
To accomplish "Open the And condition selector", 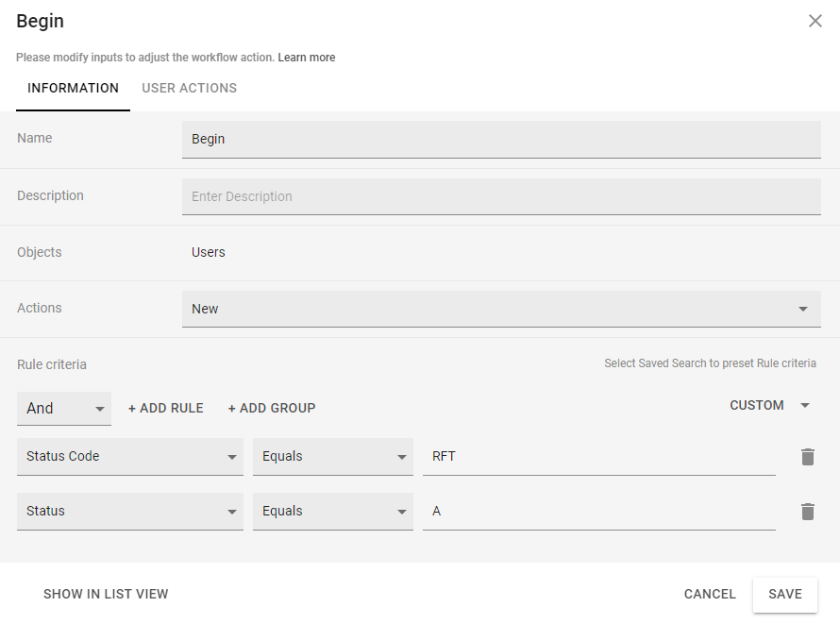I will 63,408.
